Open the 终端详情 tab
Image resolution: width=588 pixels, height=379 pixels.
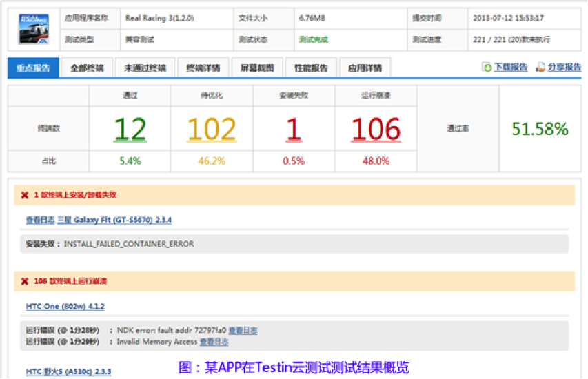pos(203,68)
